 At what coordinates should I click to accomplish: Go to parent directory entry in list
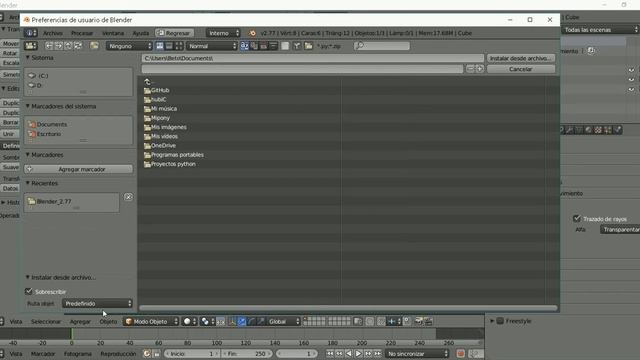coord(147,81)
